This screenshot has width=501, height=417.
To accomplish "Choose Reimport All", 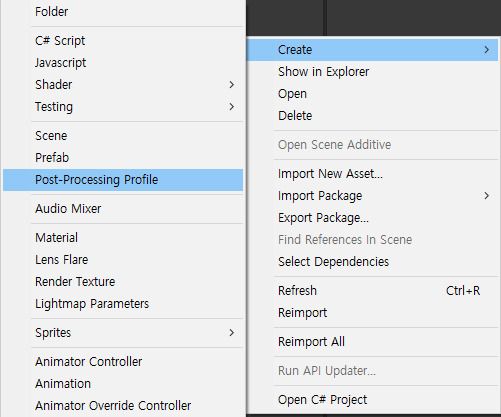I will (372, 342).
